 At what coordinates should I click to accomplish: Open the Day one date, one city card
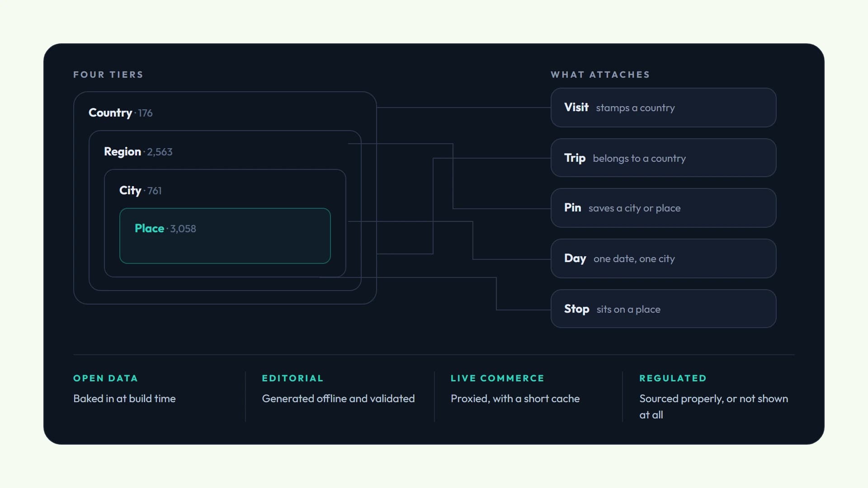(x=663, y=258)
